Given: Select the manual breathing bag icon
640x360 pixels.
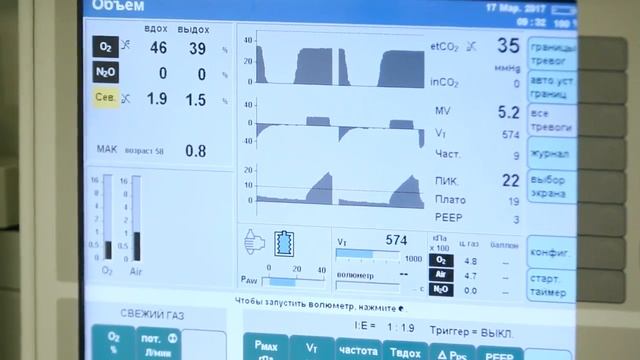Looking at the screenshot, I should [x=254, y=242].
